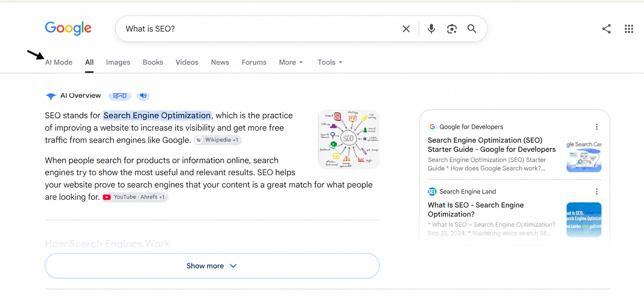Click the Google 'G' favicon in source card

(432, 127)
